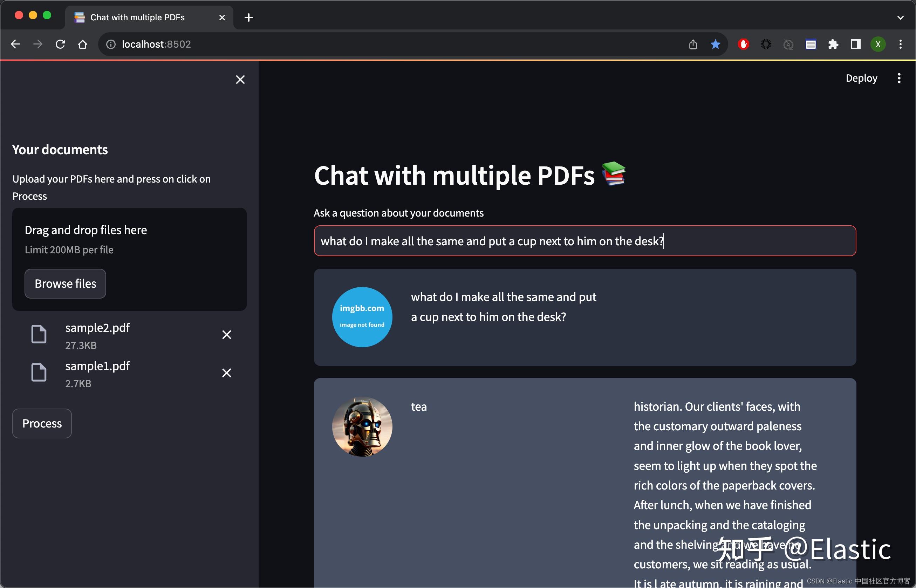Open the Extensions puzzle-piece icon
The image size is (916, 588).
pos(833,44)
